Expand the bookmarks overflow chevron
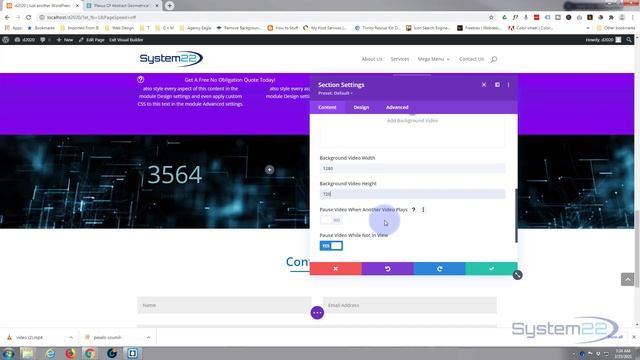 pyautogui.click(x=588, y=28)
